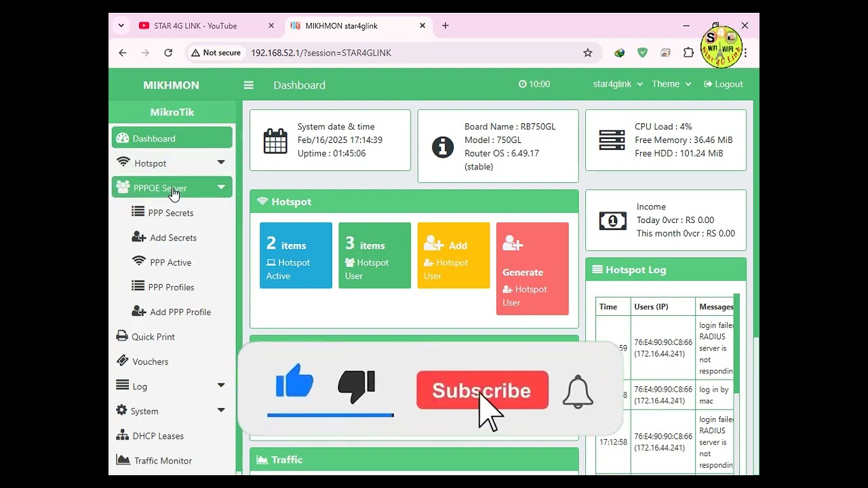Click the PPP Active wifi icon

[139, 261]
